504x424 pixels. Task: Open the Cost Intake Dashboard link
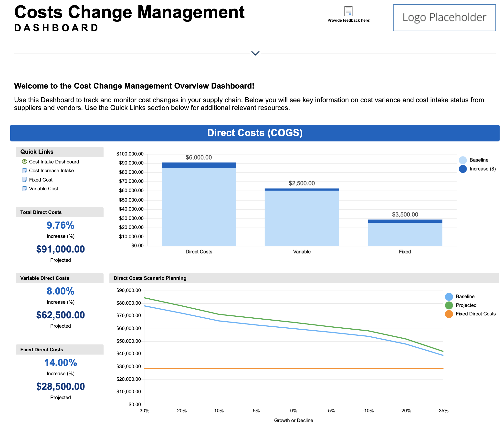54,162
